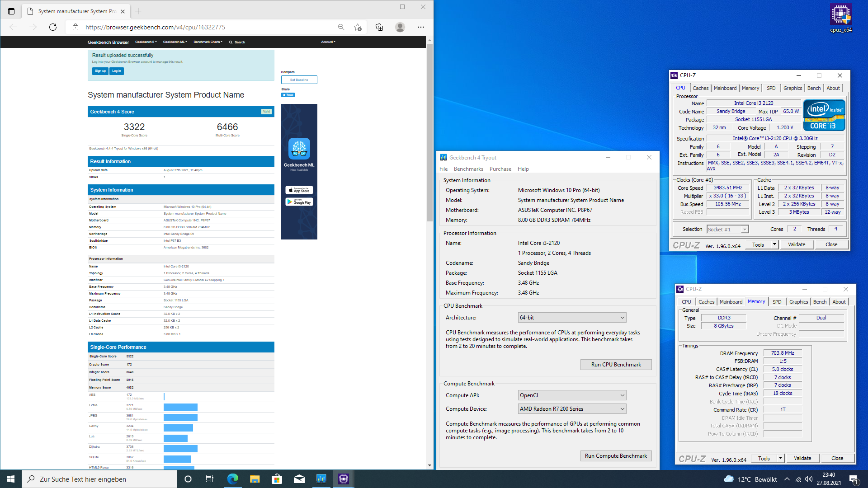Click the Tweet share button
The height and width of the screenshot is (488, 868).
288,95
